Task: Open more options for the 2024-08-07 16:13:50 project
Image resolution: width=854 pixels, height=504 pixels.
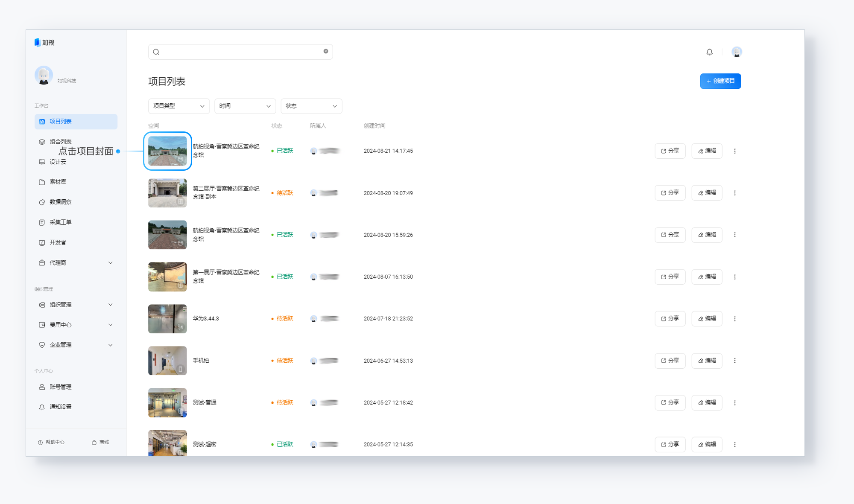Action: (x=735, y=277)
